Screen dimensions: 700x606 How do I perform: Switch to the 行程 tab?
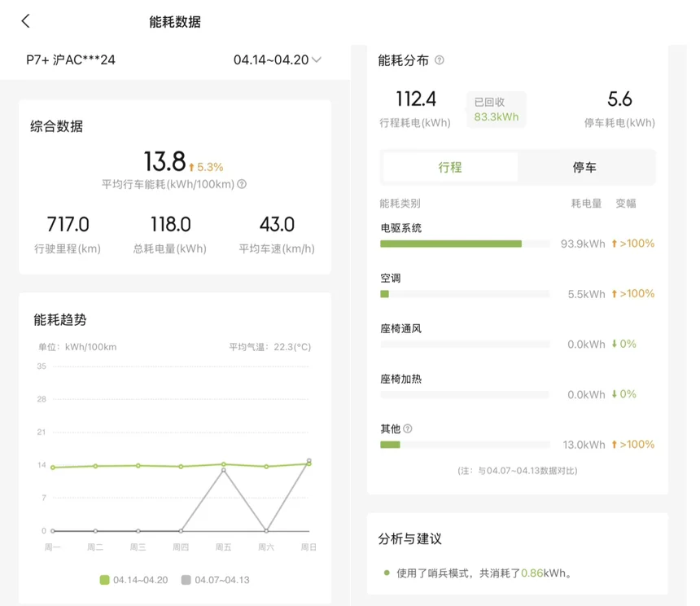[x=450, y=167]
